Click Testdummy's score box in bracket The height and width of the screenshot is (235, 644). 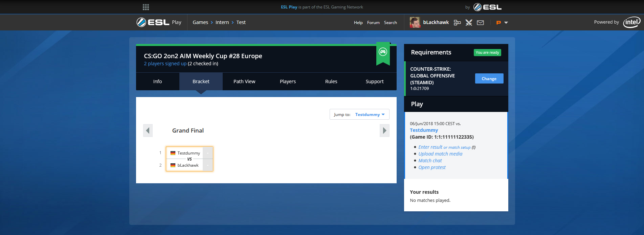pyautogui.click(x=208, y=153)
